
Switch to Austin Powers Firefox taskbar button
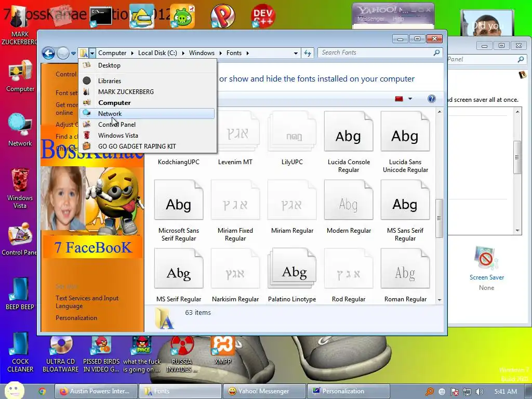pyautogui.click(x=96, y=391)
